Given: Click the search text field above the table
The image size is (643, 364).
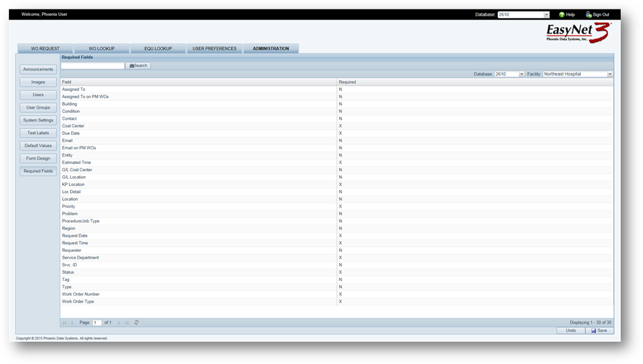Looking at the screenshot, I should pyautogui.click(x=92, y=66).
